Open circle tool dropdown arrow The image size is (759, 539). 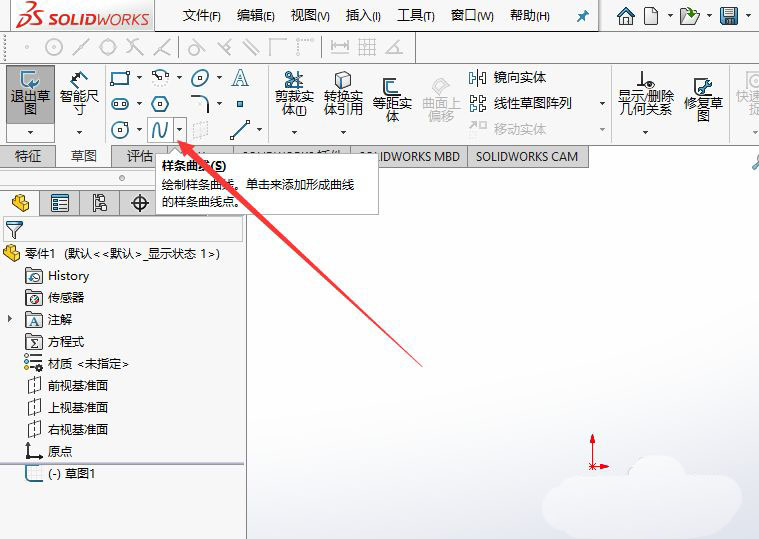click(x=139, y=130)
